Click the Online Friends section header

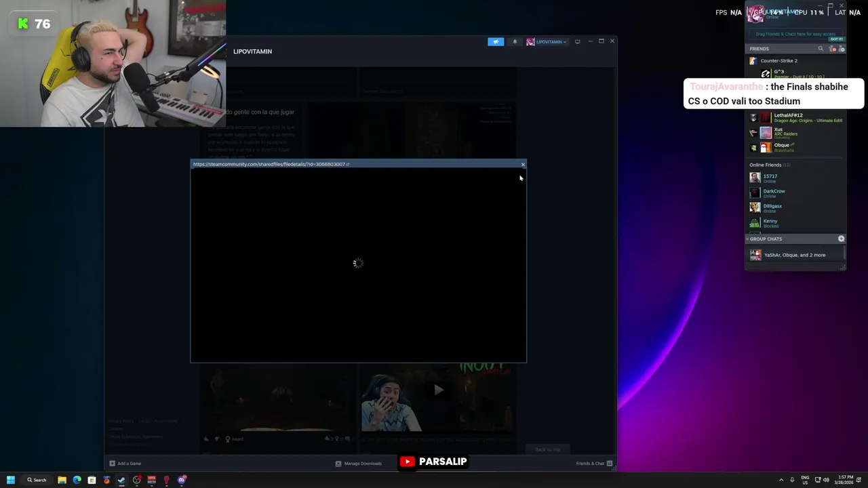(x=770, y=165)
